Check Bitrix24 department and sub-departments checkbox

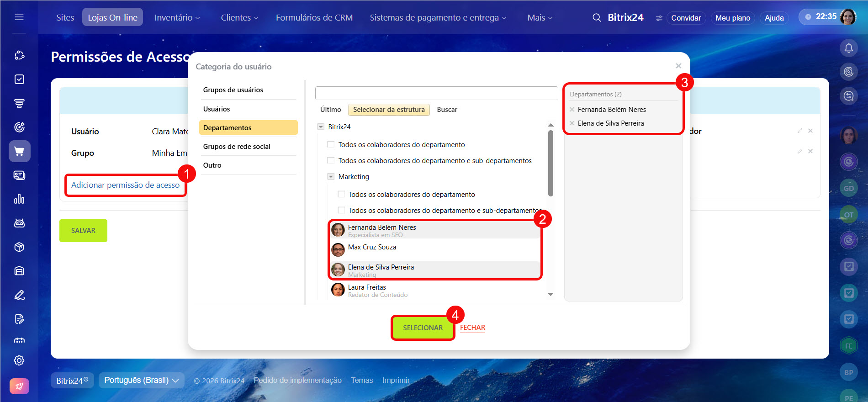click(331, 161)
